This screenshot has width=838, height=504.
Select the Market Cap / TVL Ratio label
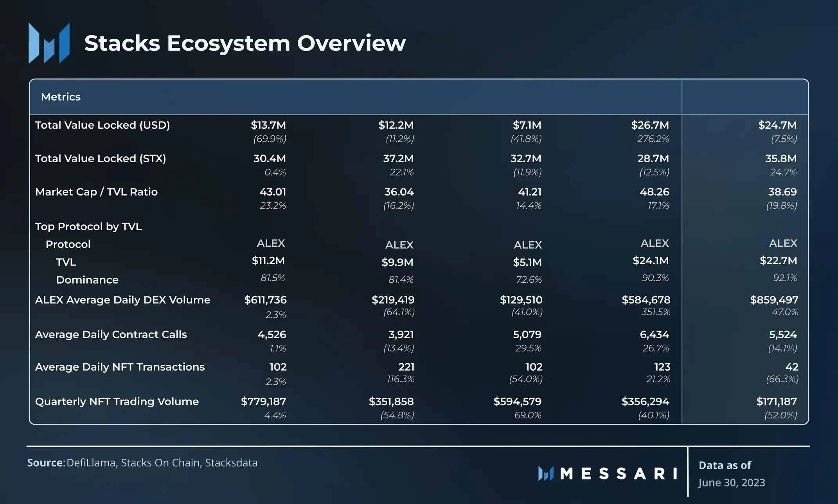tap(96, 192)
